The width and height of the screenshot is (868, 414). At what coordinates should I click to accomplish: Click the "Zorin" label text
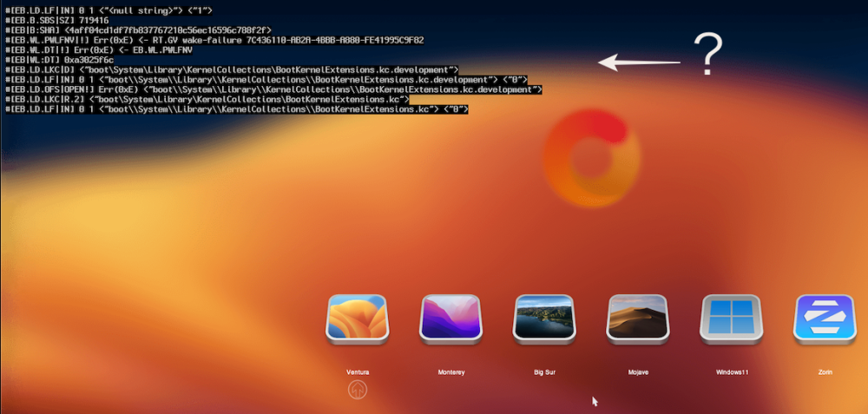825,372
